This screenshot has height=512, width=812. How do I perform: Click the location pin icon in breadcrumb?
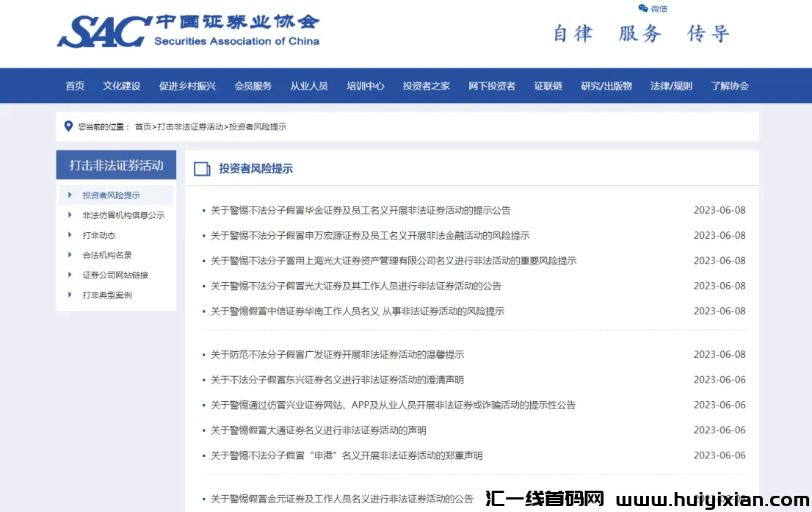click(69, 126)
